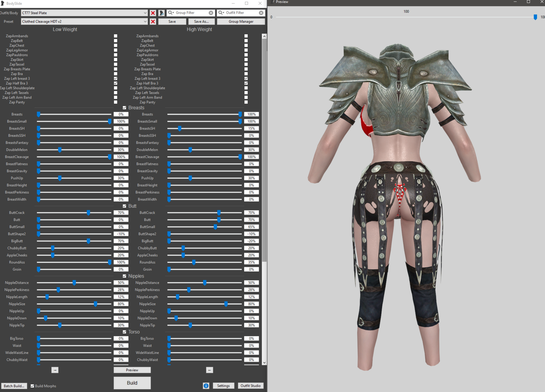Click the Save button
545x392 pixels.
(172, 21)
